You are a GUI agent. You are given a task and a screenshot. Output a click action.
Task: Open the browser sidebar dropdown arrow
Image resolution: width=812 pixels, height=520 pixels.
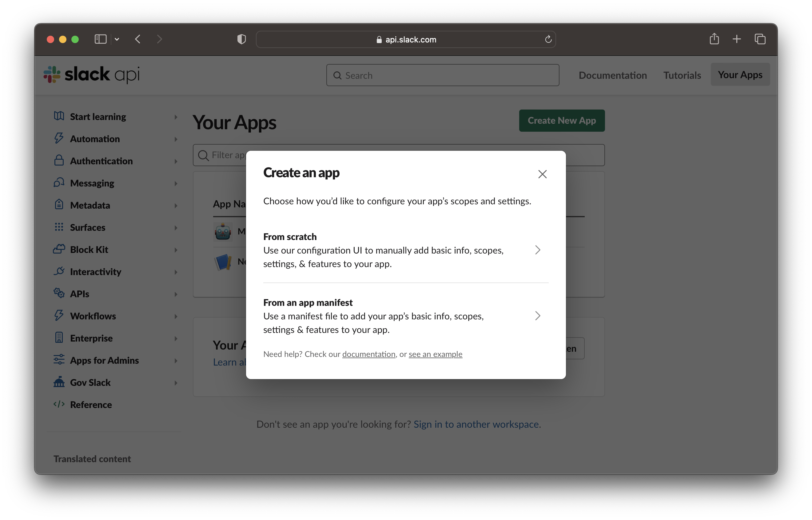click(117, 39)
